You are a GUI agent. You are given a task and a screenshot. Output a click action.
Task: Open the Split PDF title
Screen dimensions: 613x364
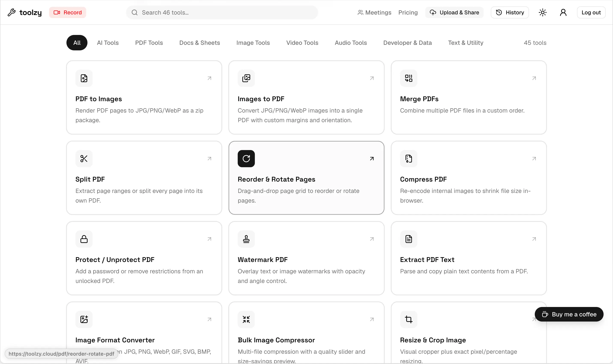pyautogui.click(x=90, y=179)
